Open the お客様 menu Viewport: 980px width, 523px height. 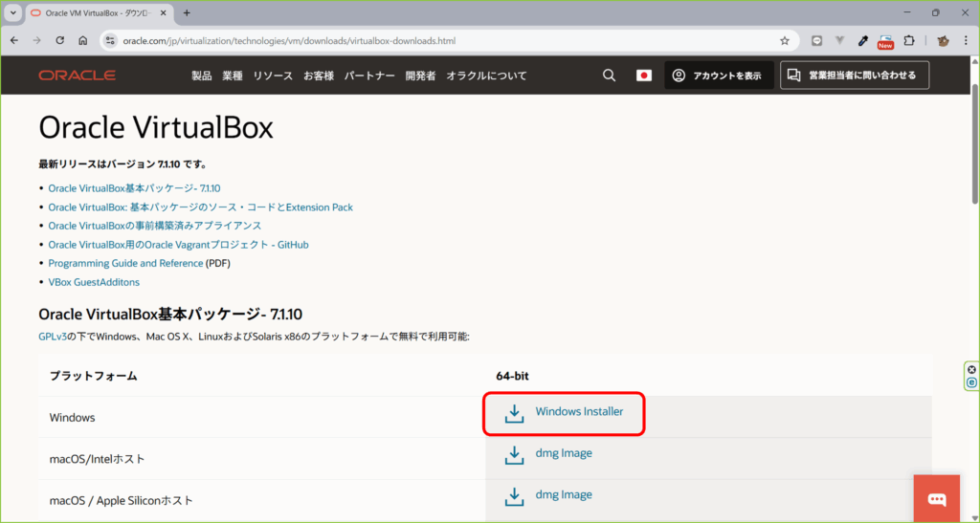pyautogui.click(x=319, y=76)
